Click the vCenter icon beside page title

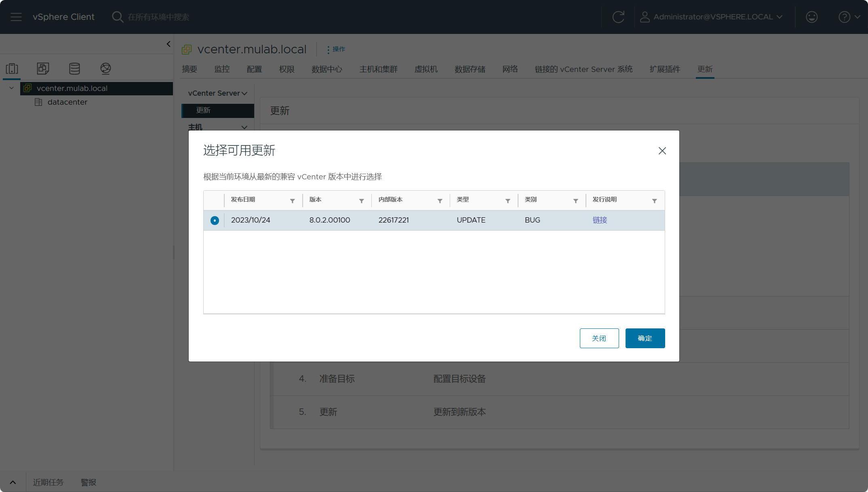coord(187,50)
